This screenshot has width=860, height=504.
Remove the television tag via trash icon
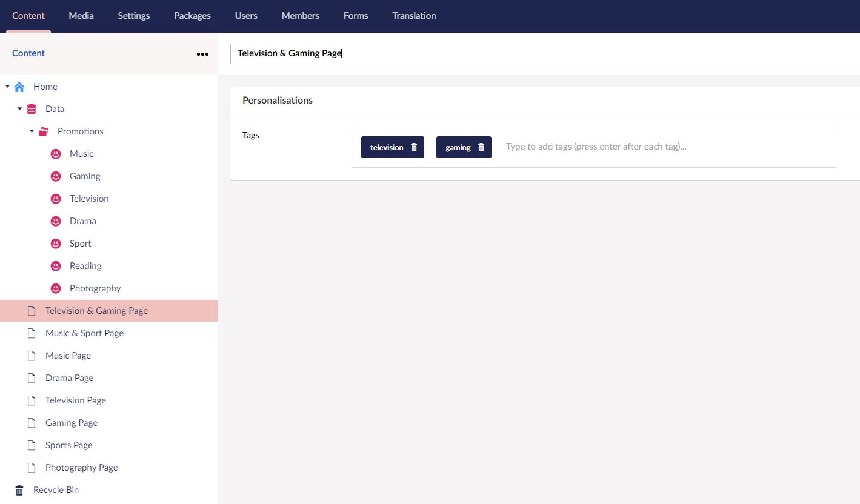(414, 147)
